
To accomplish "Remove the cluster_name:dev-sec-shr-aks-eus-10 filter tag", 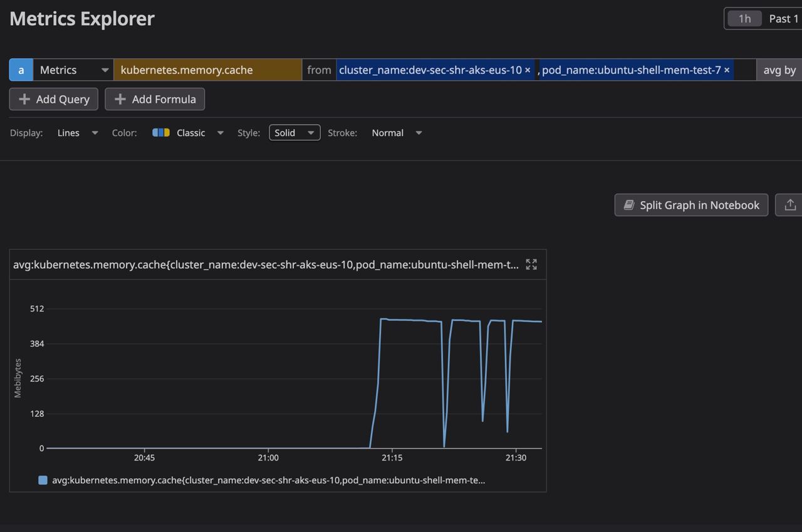I will point(528,70).
